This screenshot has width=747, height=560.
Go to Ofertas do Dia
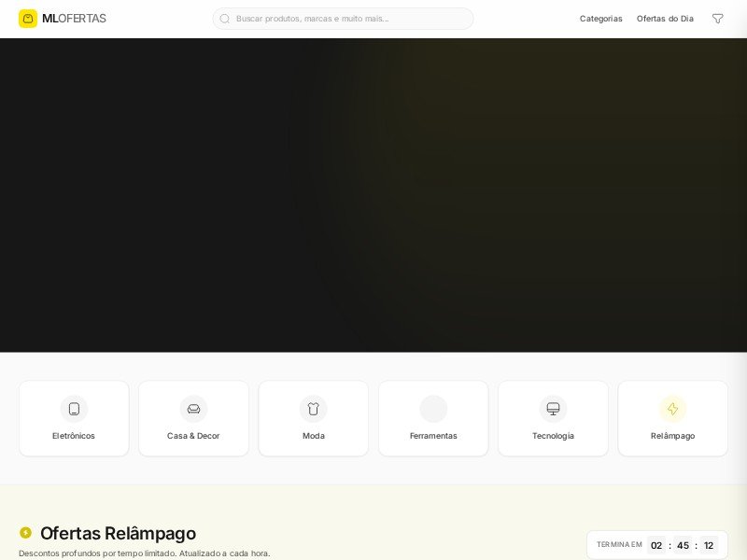coord(665,19)
